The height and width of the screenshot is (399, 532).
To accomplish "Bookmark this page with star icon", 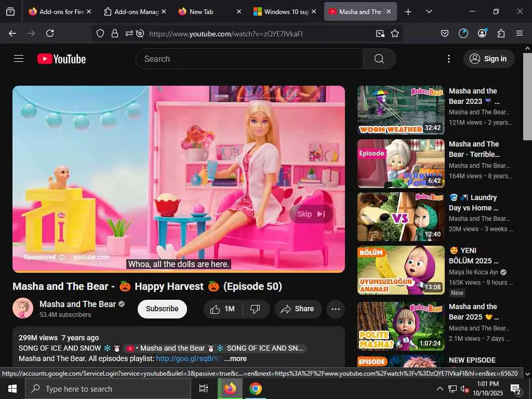I will tap(395, 33).
